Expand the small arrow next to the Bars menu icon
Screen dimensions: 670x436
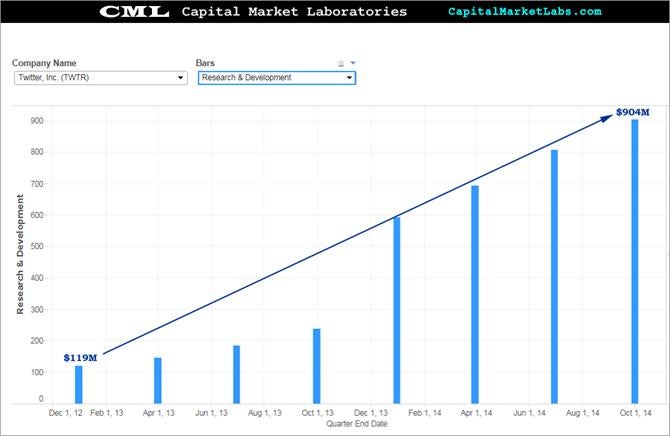point(353,63)
